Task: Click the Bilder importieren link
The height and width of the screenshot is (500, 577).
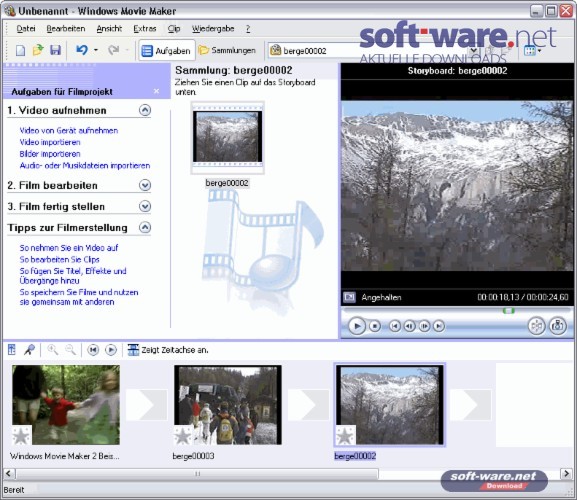Action: tap(50, 154)
